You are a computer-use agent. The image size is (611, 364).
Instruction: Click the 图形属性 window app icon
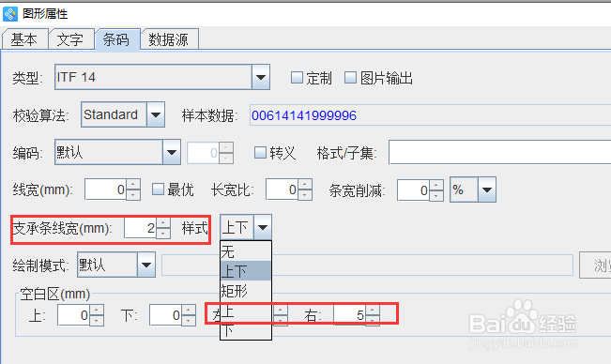tap(10, 14)
